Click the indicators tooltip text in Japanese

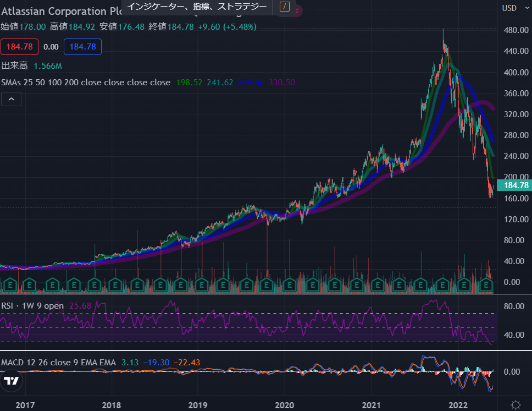[x=197, y=7]
